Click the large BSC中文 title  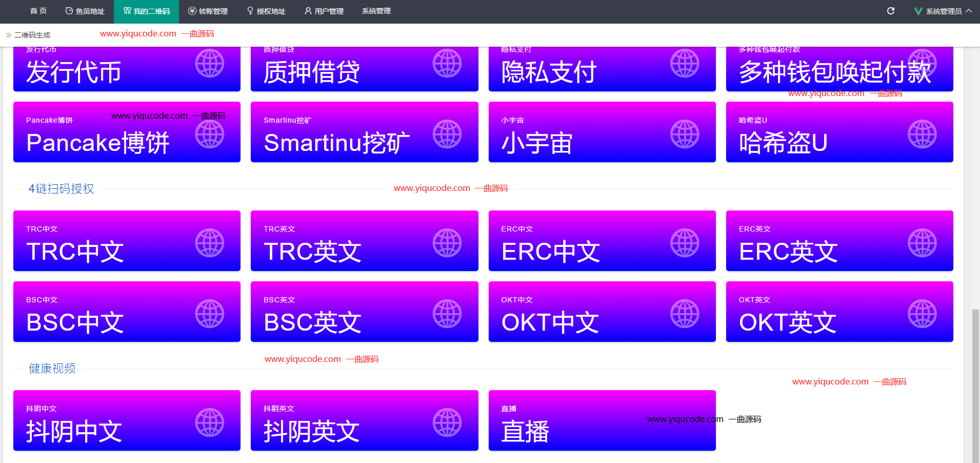[x=75, y=322]
